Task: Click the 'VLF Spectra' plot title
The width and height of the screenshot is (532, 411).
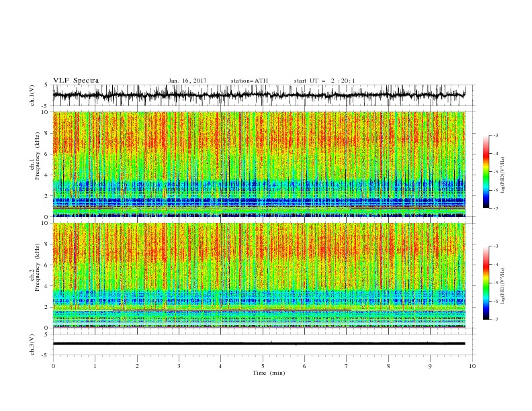Action: coord(76,81)
